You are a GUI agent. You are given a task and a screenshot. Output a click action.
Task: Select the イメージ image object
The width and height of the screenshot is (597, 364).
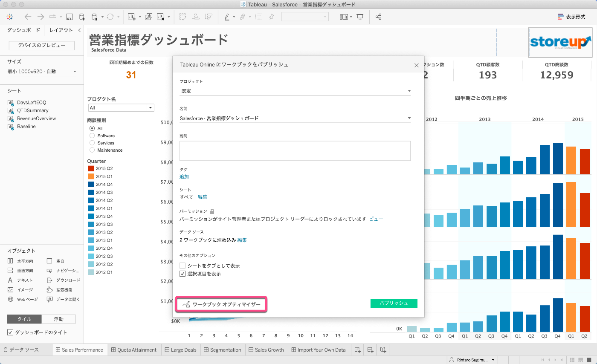(x=20, y=290)
